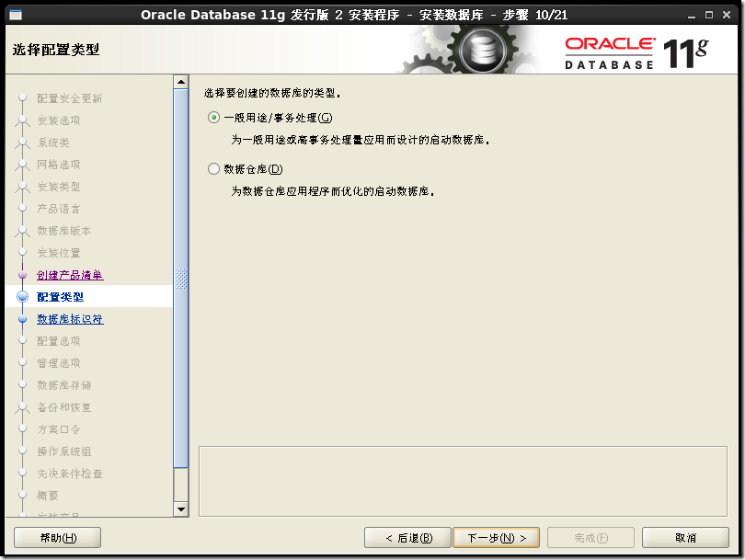Click the blue 配置类型 step marker icon
This screenshot has width=745, height=560.
(x=22, y=297)
